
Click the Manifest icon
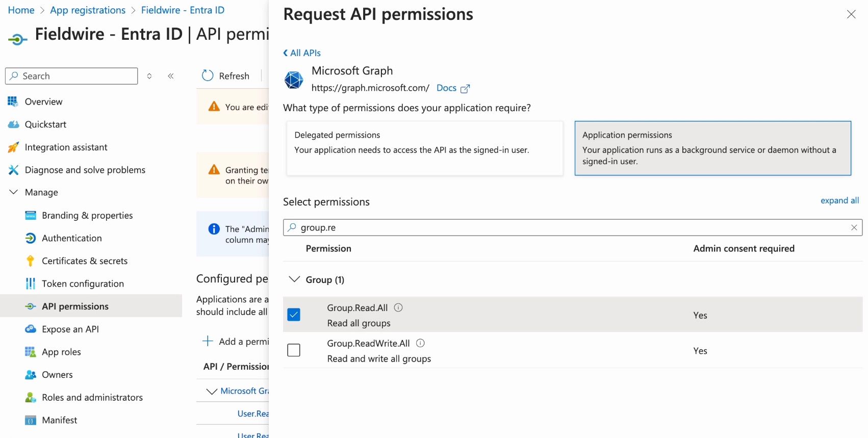(31, 420)
